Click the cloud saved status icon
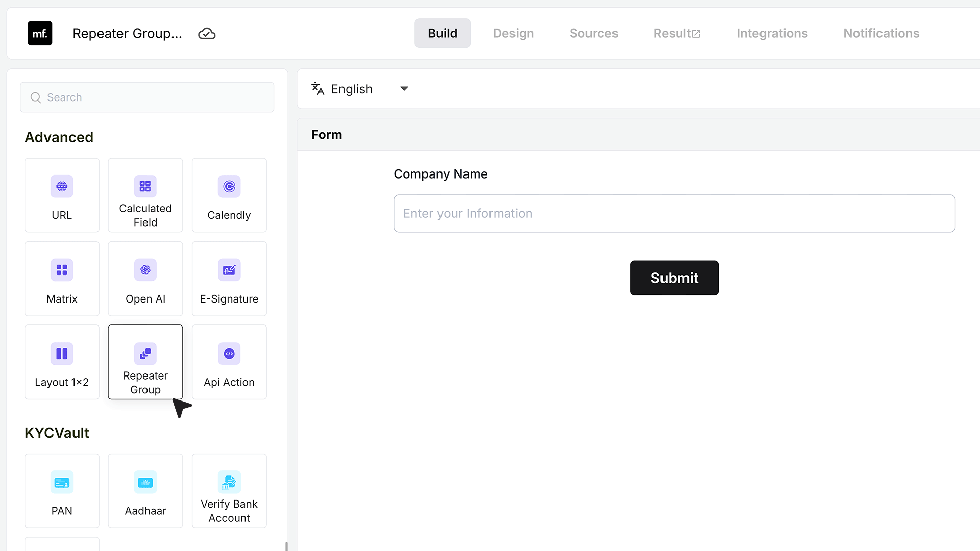980x551 pixels. pyautogui.click(x=207, y=34)
